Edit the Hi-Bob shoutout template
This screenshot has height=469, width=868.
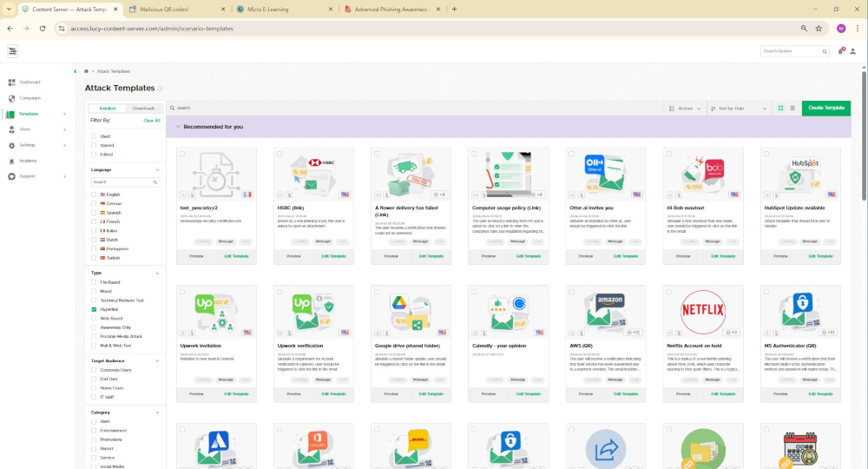tap(723, 256)
